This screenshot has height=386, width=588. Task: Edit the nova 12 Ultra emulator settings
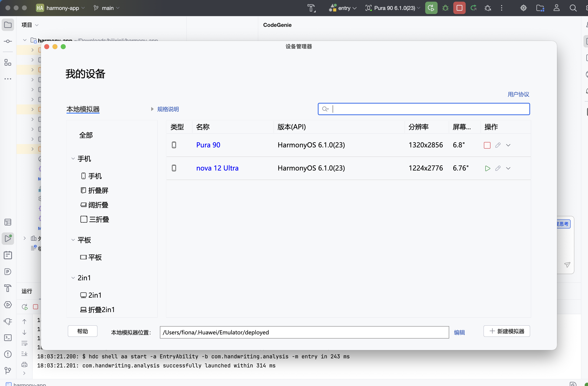(x=498, y=168)
